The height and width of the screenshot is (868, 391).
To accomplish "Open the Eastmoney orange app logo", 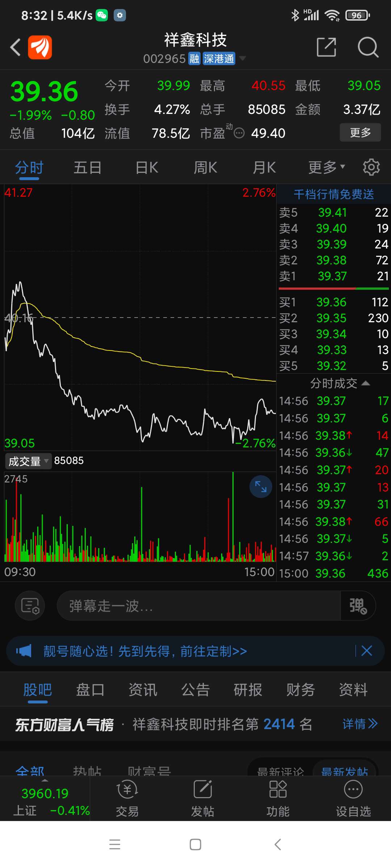I will pos(40,47).
